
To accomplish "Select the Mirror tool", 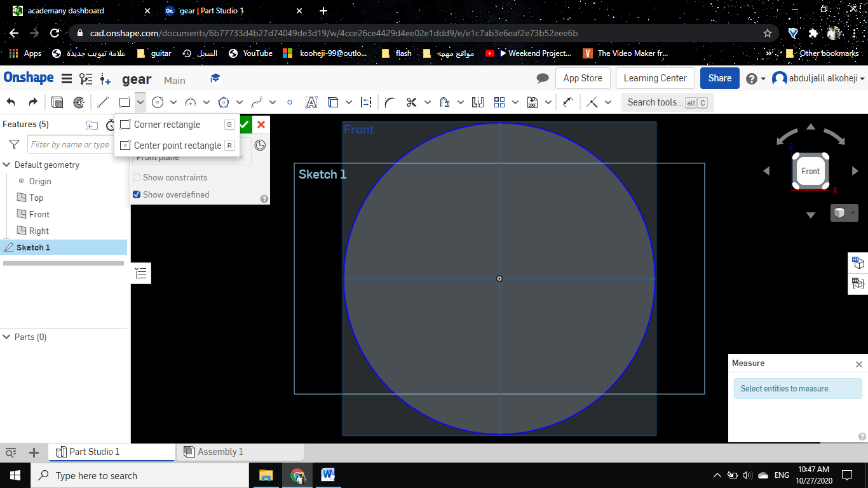I will click(x=478, y=102).
